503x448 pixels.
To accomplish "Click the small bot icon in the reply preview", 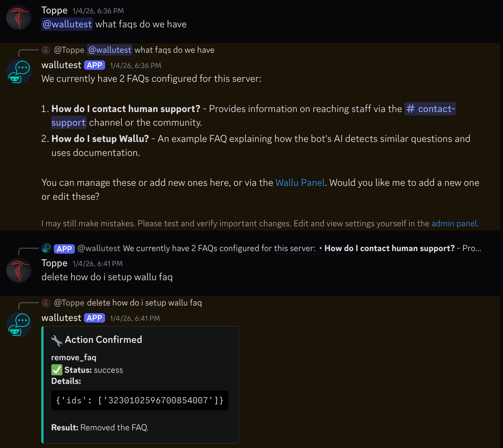I will click(46, 248).
